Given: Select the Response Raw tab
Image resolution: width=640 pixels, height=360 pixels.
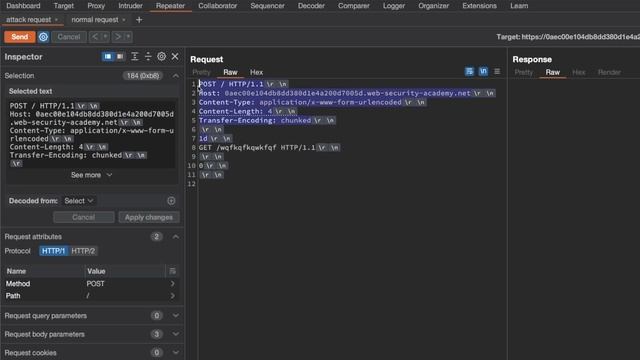Looking at the screenshot, I should click(x=553, y=72).
